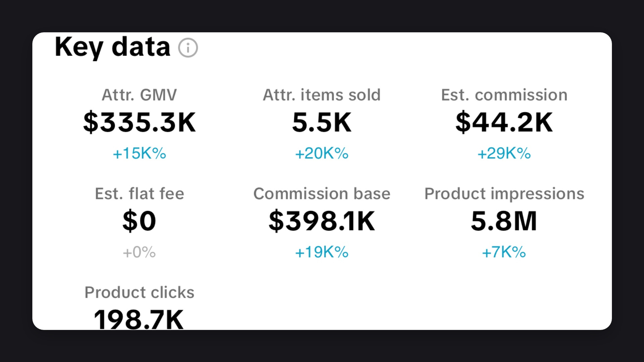The image size is (644, 362).
Task: Open the Product clicks 198.7K metric
Action: 139,319
